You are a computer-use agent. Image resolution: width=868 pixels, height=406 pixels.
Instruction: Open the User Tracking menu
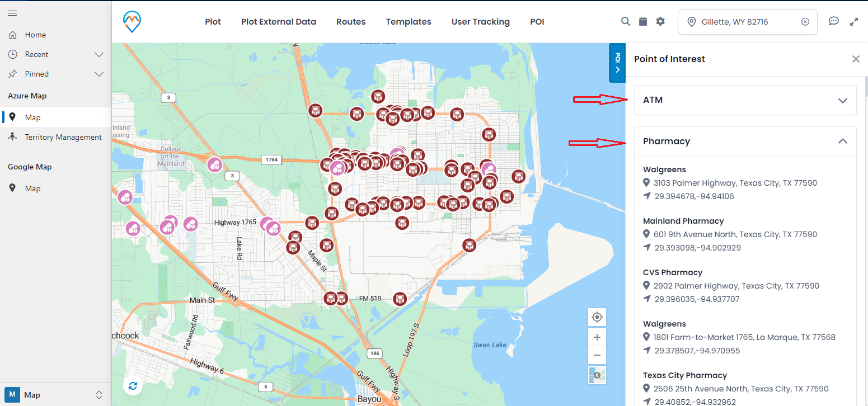click(x=481, y=22)
